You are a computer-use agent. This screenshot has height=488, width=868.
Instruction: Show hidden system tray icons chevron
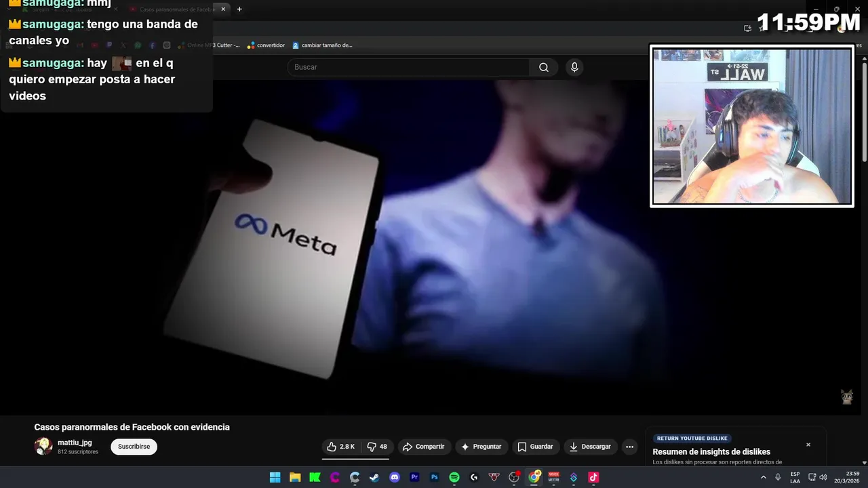tap(764, 477)
